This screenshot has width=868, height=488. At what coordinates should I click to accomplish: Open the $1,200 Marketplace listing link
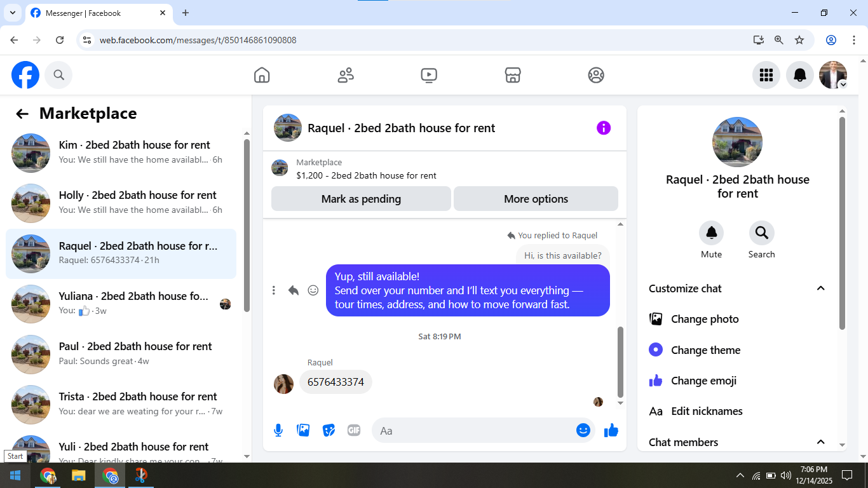click(366, 175)
